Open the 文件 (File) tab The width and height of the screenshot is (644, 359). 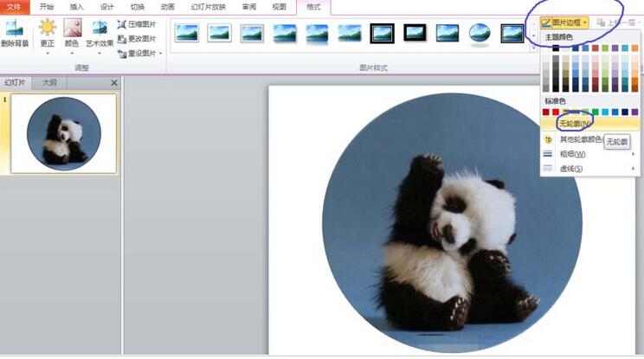tap(14, 6)
